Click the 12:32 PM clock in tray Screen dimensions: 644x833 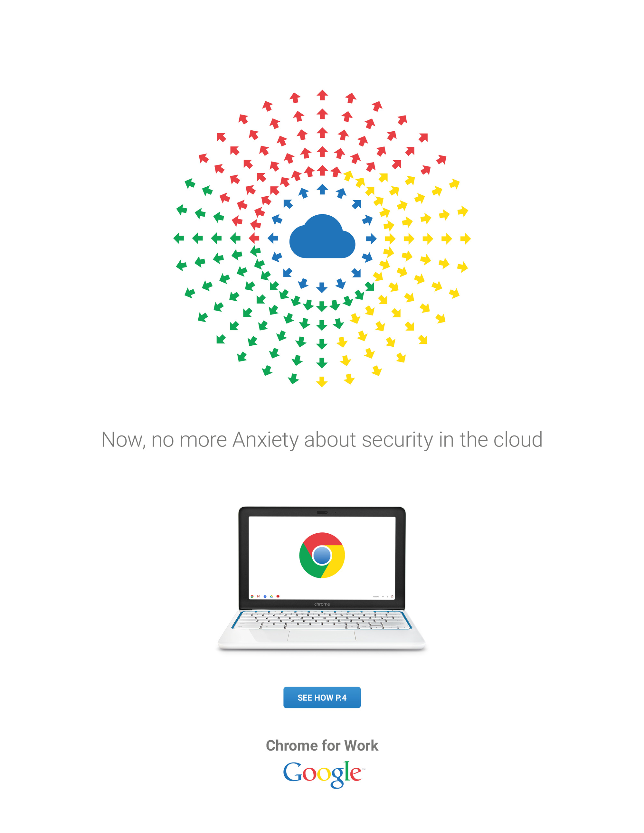point(376,597)
